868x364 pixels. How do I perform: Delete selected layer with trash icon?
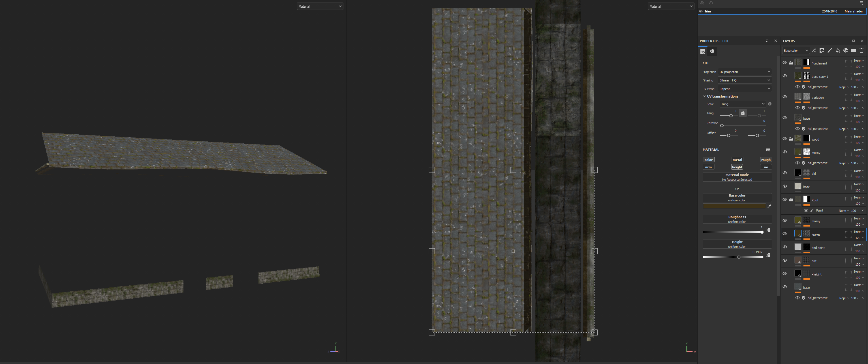[x=861, y=51]
